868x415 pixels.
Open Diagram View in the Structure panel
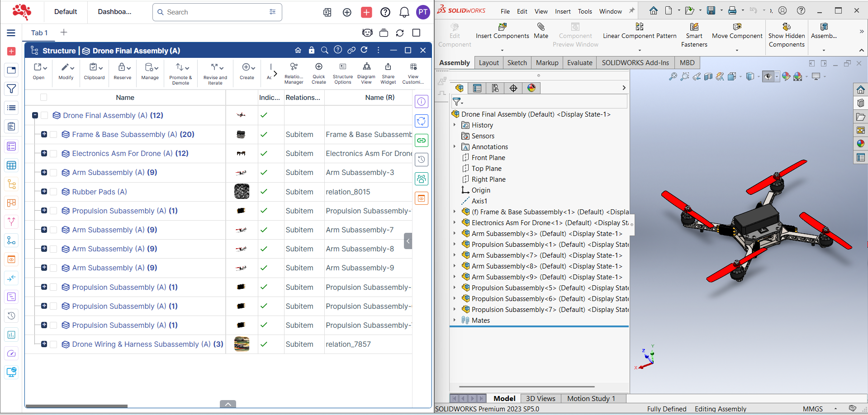(x=366, y=72)
